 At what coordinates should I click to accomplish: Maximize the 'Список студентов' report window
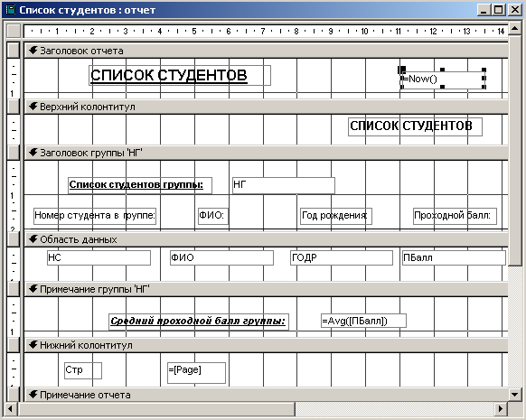[x=499, y=10]
